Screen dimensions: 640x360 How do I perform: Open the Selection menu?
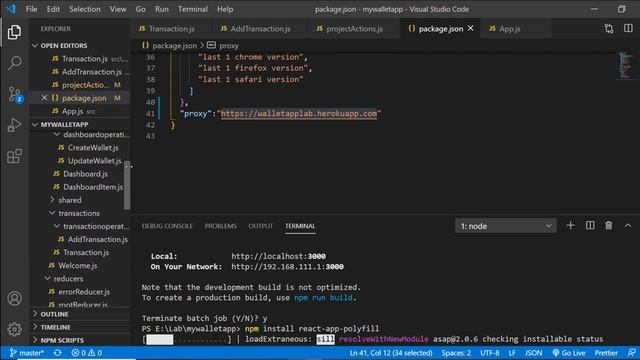click(x=84, y=9)
